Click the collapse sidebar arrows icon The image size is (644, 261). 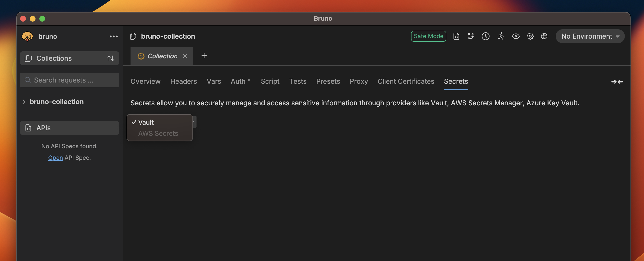(617, 82)
